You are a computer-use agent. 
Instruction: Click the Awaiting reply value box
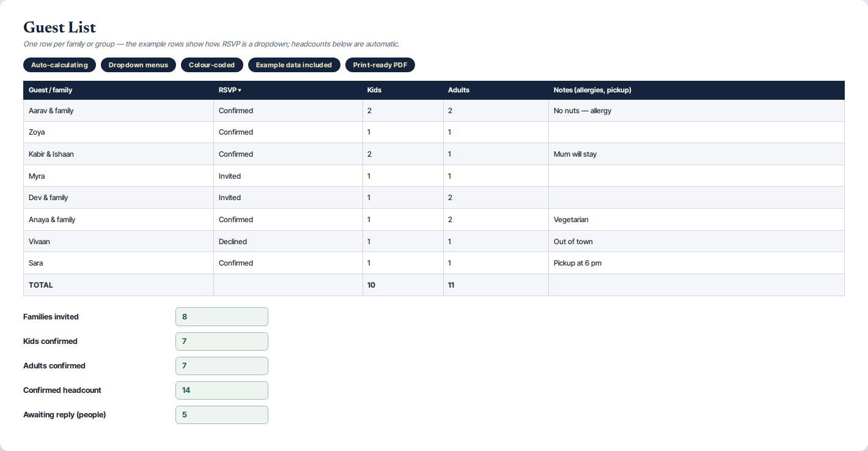(x=222, y=415)
